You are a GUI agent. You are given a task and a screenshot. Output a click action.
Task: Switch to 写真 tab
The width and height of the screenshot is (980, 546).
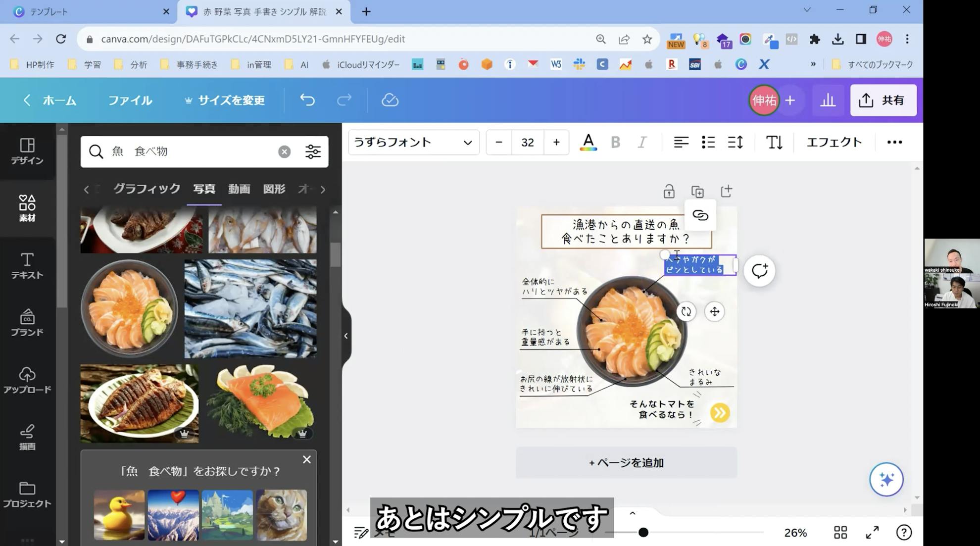204,189
